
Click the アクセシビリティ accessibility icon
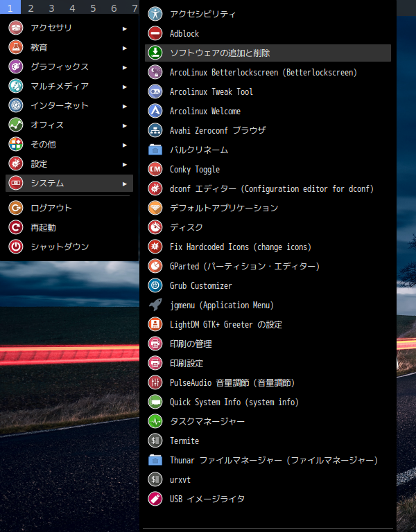(155, 14)
